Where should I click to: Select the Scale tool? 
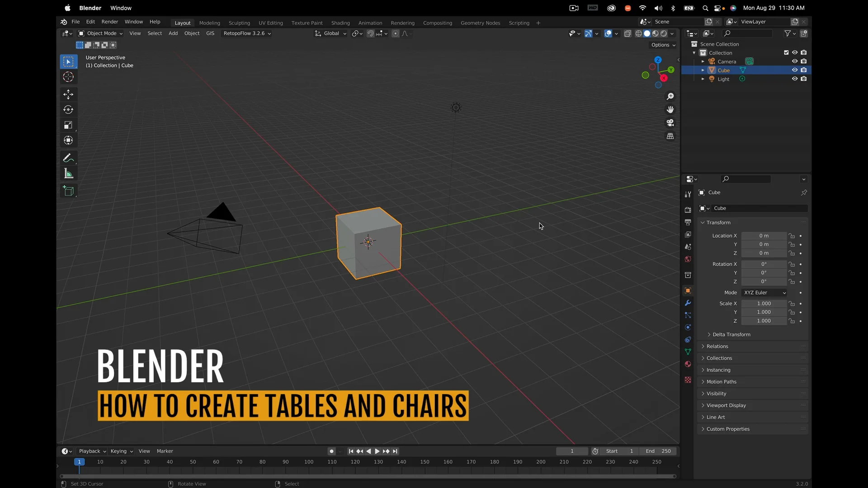(68, 125)
